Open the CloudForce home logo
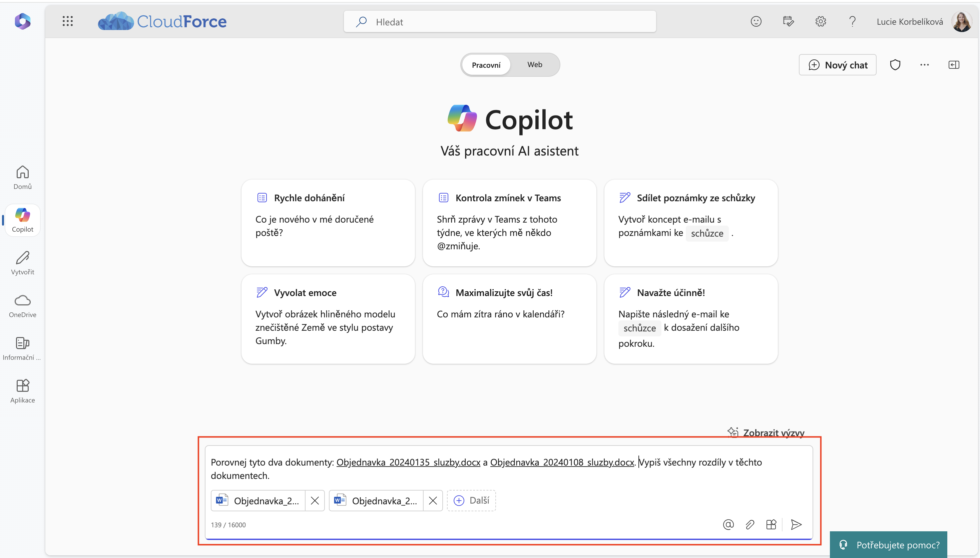This screenshot has height=558, width=980. pyautogui.click(x=162, y=21)
